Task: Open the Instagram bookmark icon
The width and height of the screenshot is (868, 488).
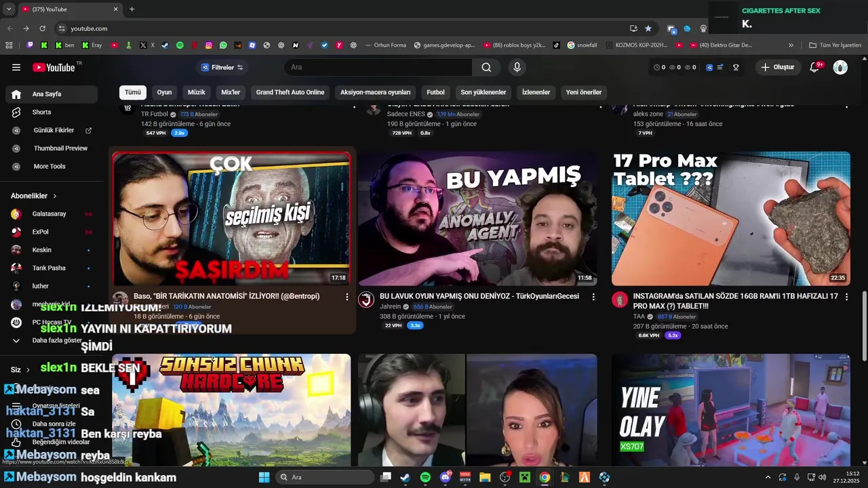Action: click(209, 45)
